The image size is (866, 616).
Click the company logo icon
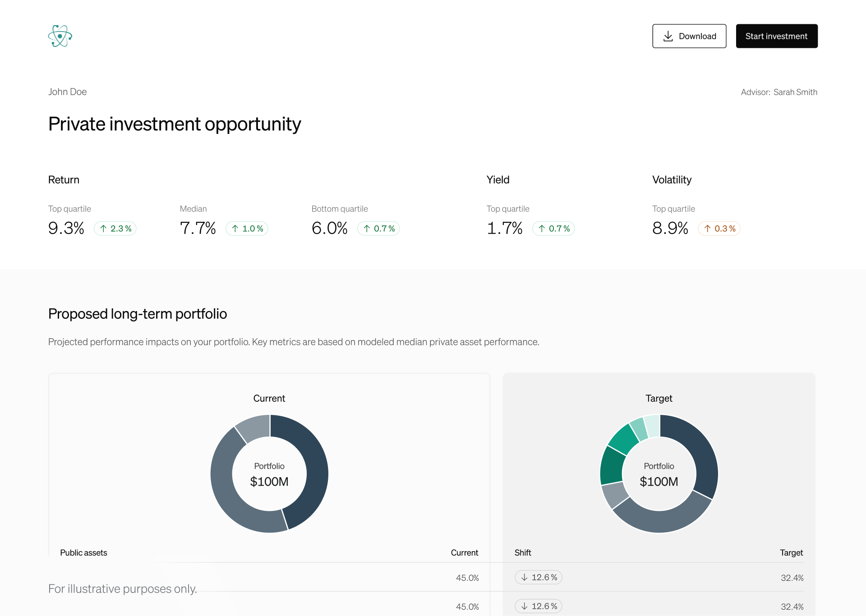coord(60,36)
